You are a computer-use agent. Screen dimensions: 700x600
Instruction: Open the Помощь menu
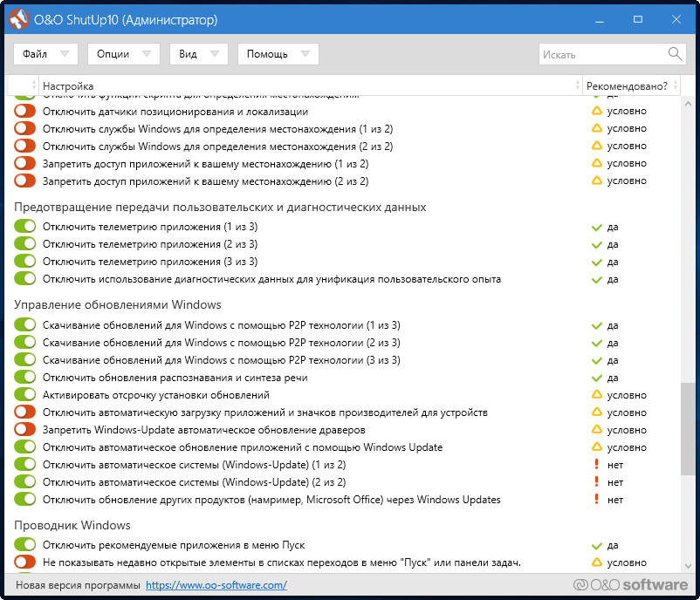tap(278, 54)
